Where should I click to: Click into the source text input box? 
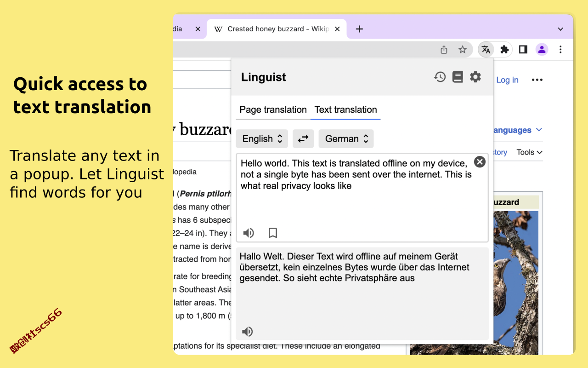click(362, 198)
